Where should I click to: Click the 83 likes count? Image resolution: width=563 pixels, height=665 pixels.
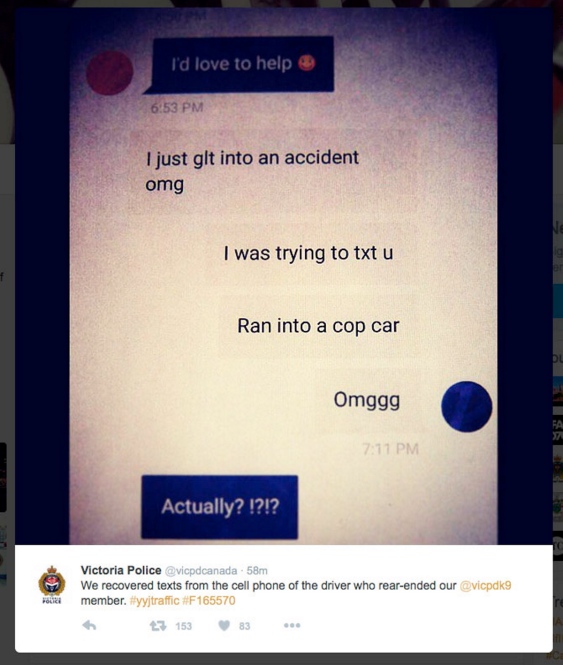[x=244, y=626]
